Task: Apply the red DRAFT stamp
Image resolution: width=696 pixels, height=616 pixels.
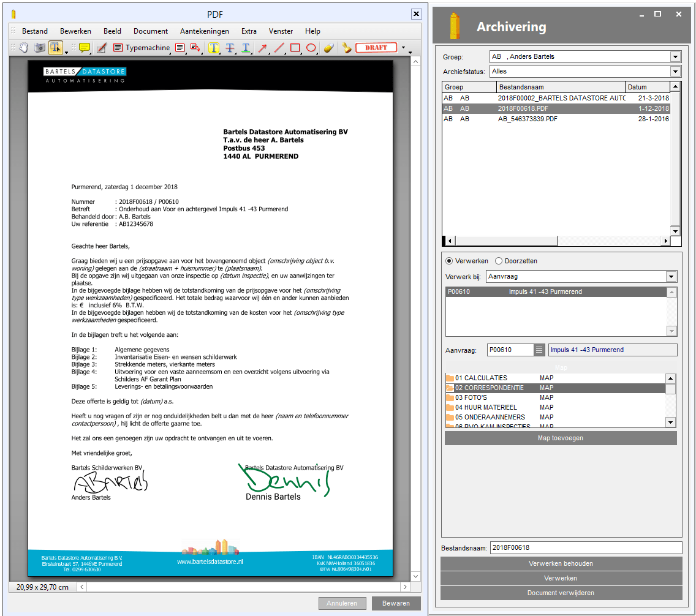Action: (376, 47)
